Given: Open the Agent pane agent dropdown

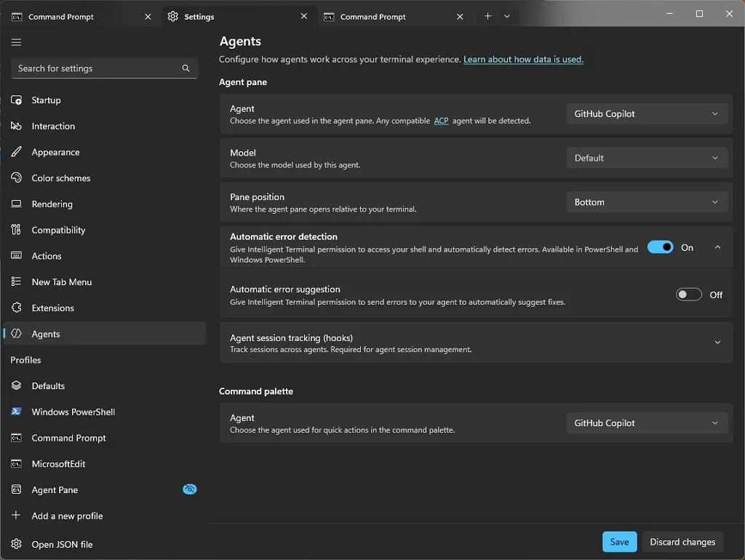Looking at the screenshot, I should coord(647,114).
